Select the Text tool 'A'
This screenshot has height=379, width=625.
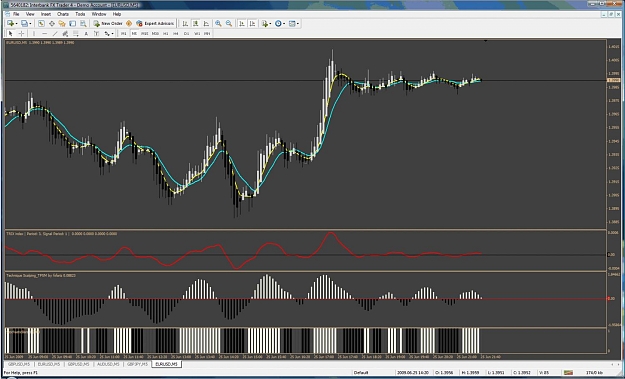tap(86, 33)
